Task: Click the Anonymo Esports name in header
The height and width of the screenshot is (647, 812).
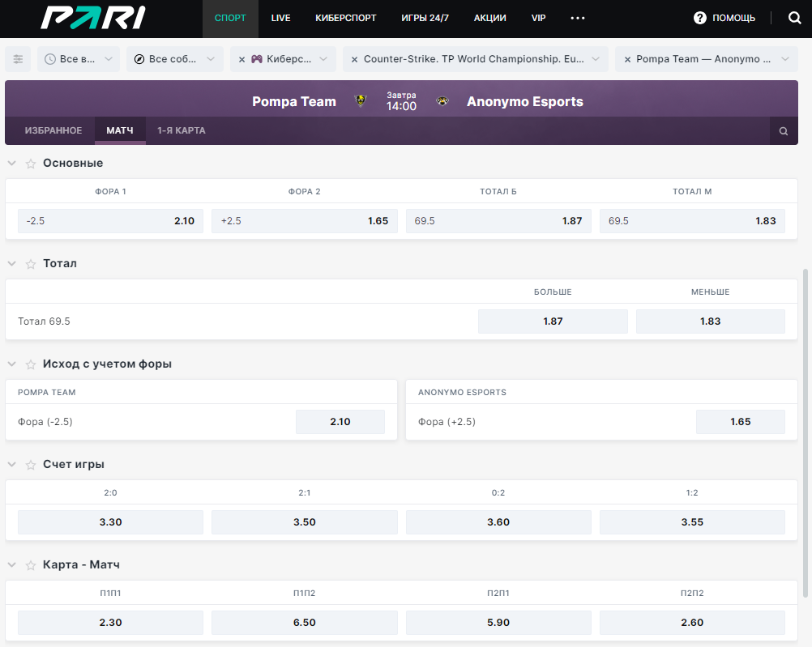Action: [525, 101]
